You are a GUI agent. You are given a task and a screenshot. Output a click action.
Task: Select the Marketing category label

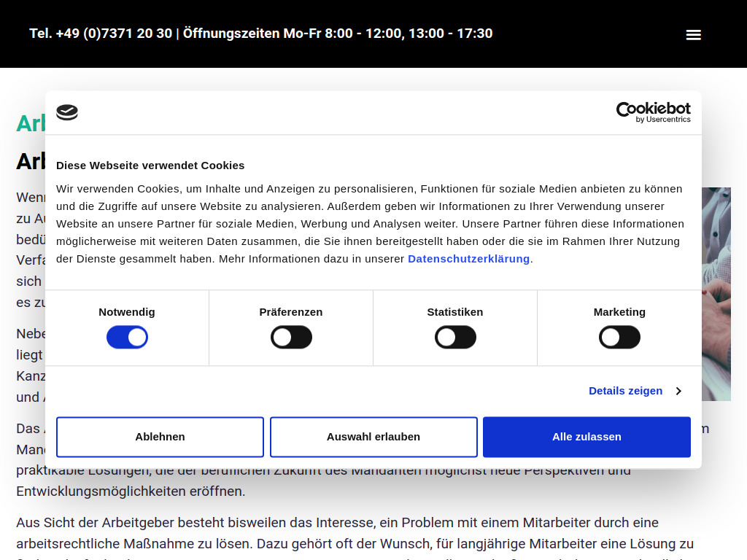[x=619, y=311]
